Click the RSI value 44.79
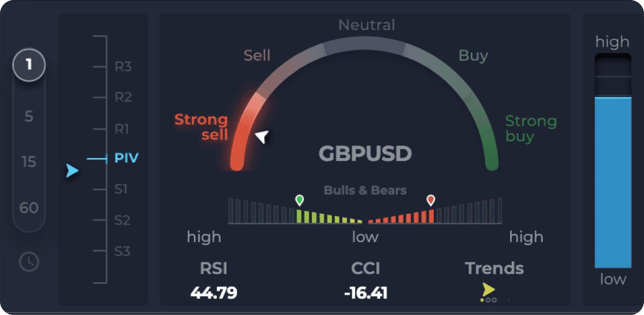The image size is (644, 315). click(x=214, y=293)
